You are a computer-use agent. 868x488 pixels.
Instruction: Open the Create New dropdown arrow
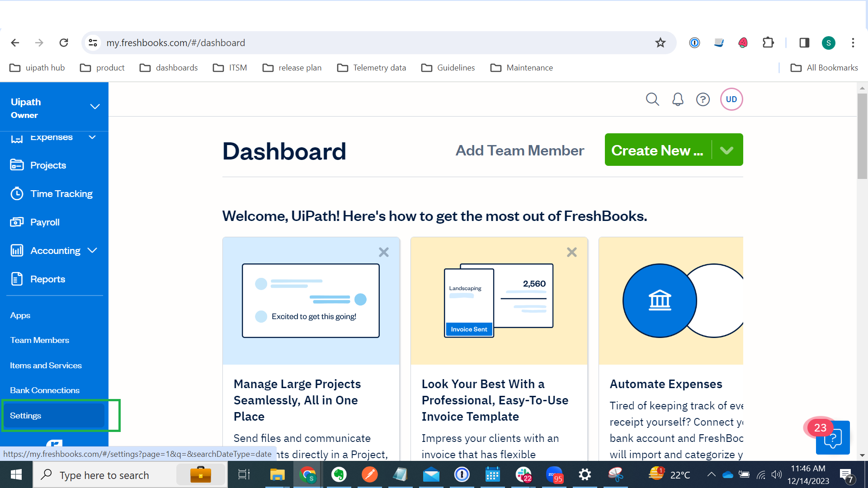coord(727,150)
